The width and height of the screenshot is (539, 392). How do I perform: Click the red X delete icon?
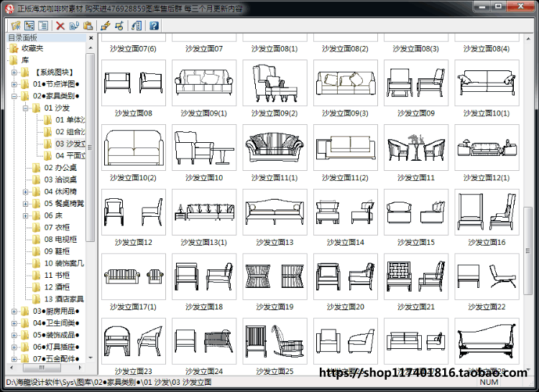click(60, 26)
